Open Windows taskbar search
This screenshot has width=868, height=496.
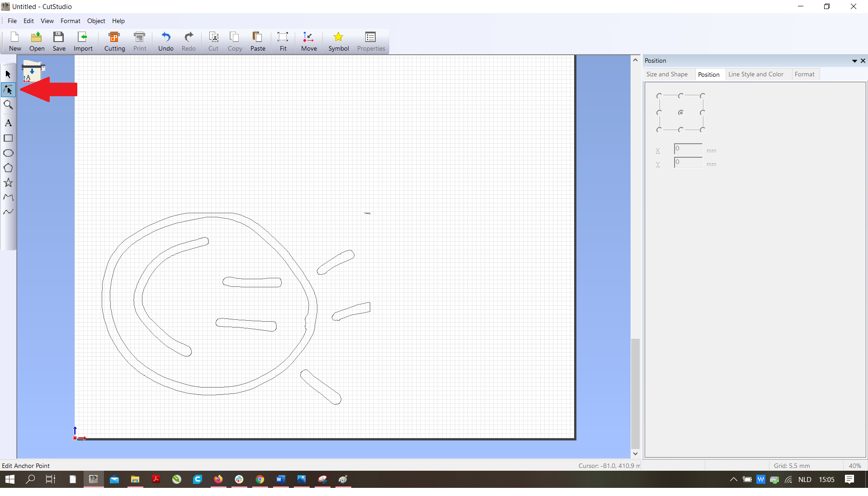point(30,479)
